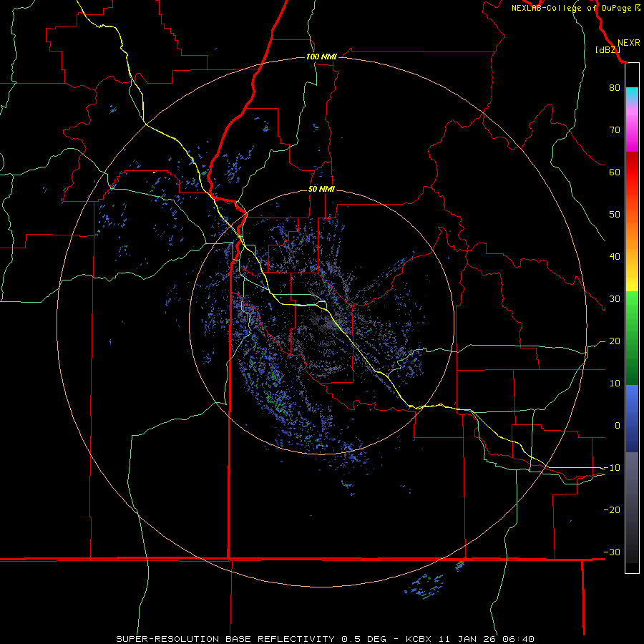Click the KCBX radar site identifier in caption
Image resolution: width=644 pixels, height=644 pixels.
pyautogui.click(x=419, y=639)
